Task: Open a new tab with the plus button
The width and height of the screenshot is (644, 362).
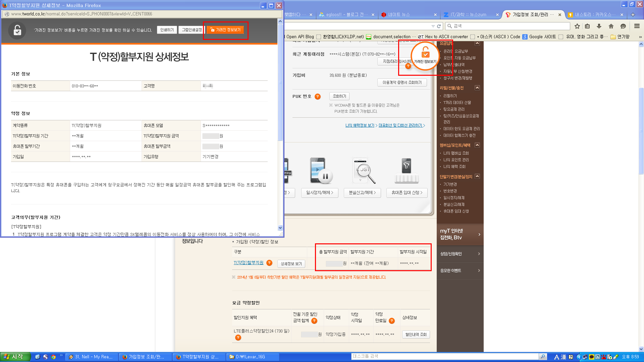Action: coord(633,15)
